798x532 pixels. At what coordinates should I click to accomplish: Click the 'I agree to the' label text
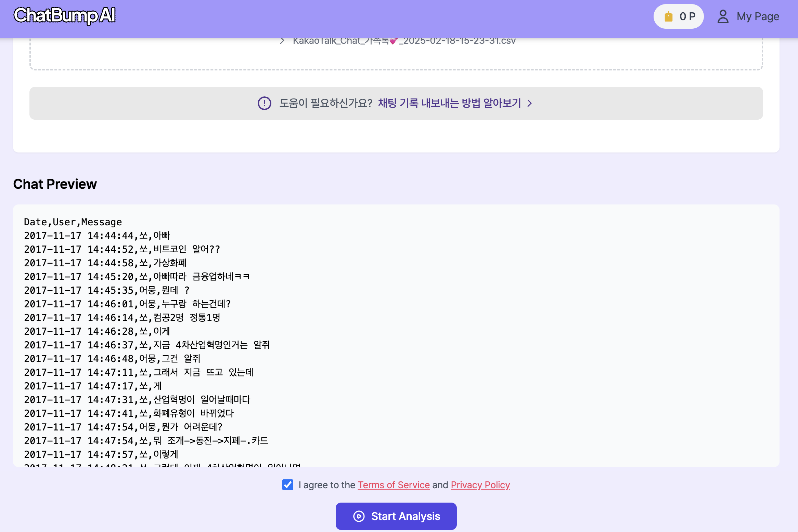coord(327,485)
